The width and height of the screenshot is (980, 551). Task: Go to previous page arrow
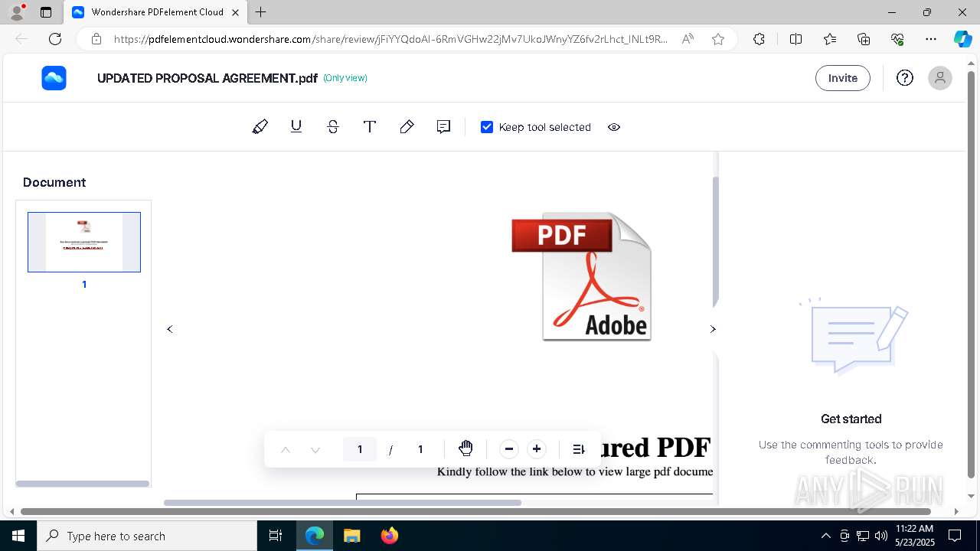point(286,450)
